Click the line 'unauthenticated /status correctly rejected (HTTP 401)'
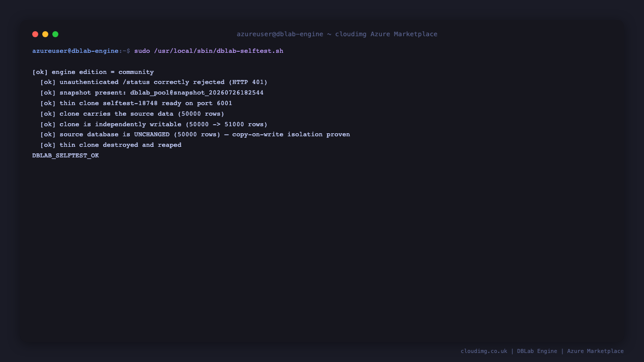The width and height of the screenshot is (644, 362). point(154,82)
